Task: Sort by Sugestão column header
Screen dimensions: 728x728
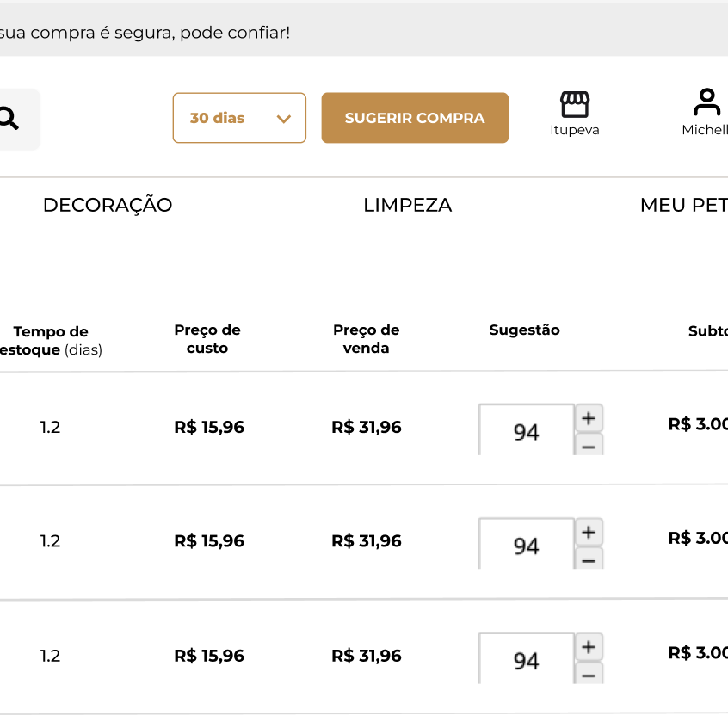Action: 525,330
